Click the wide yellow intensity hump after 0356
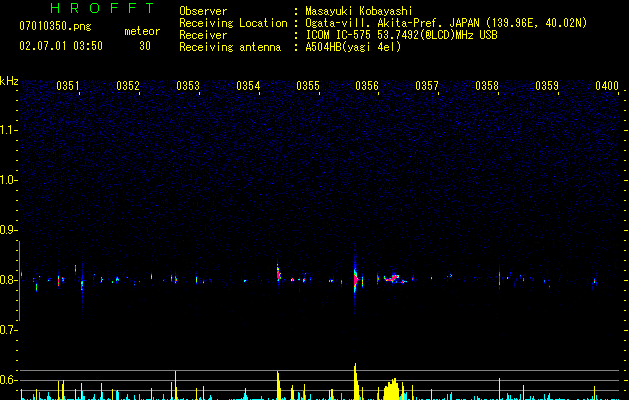Image resolution: width=629 pixels, height=400 pixels. point(392,389)
